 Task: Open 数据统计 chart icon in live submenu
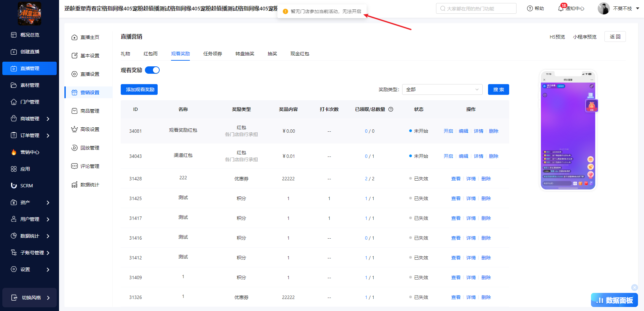click(x=74, y=185)
